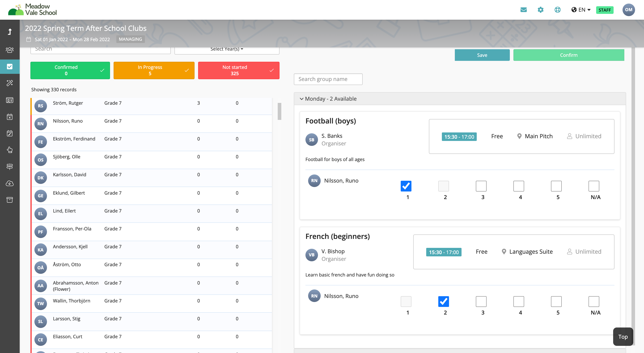Screen dimensions: 644x353
Task: Click the MANAGING status tag
Action: pos(130,39)
